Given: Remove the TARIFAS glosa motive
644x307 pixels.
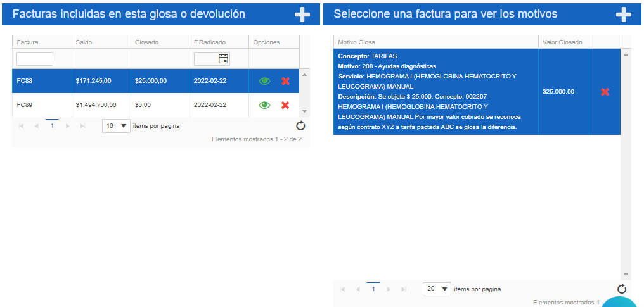Looking at the screenshot, I should point(605,92).
